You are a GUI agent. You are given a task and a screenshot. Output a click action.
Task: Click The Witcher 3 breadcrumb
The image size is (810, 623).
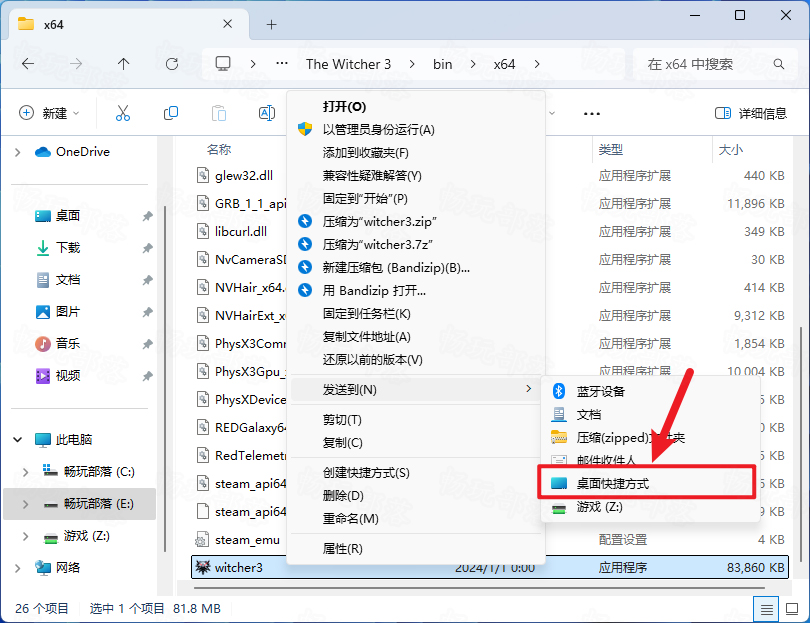(x=348, y=64)
